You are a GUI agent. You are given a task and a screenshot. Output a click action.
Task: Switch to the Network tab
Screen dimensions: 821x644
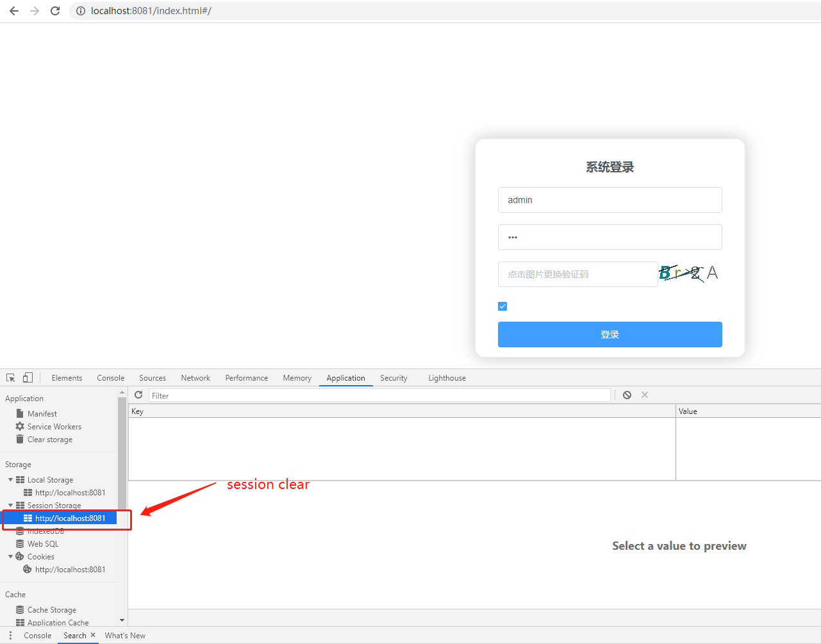pos(195,377)
